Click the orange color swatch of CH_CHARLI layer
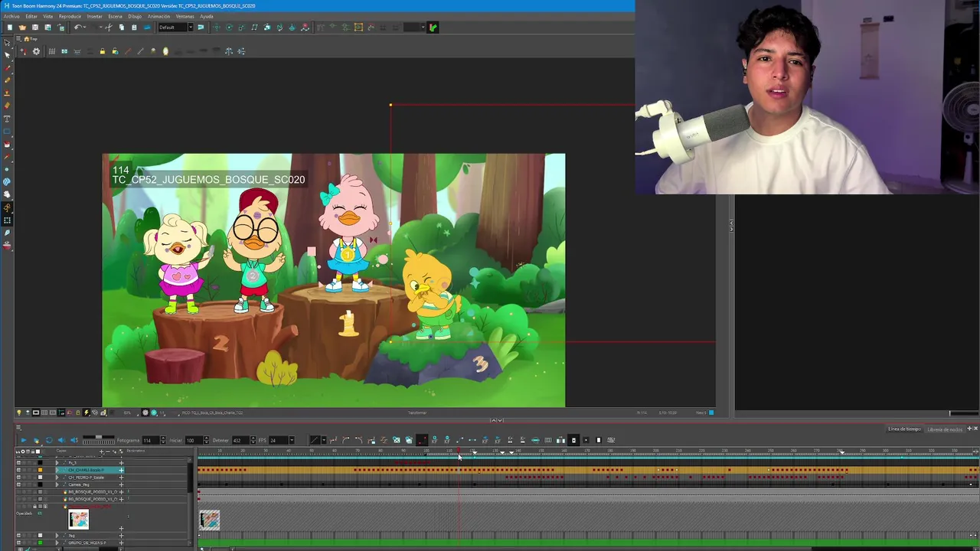The height and width of the screenshot is (551, 980). point(40,470)
